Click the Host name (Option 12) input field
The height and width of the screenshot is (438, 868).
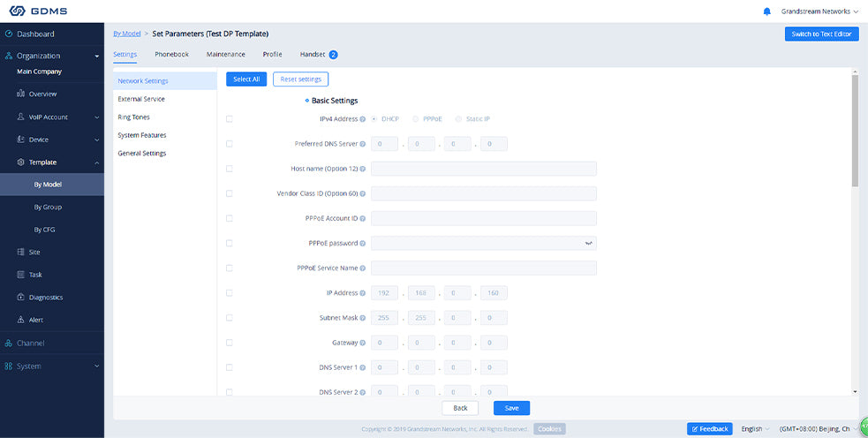click(484, 169)
